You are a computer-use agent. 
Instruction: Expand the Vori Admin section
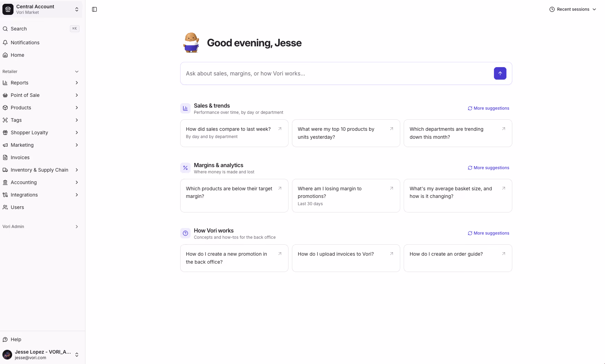coord(41,227)
